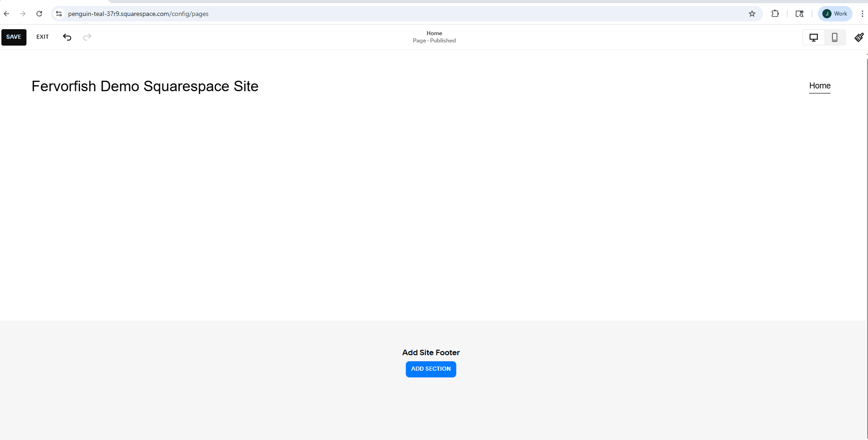Click the Add Site Footer heading
This screenshot has width=868, height=440.
pyautogui.click(x=431, y=352)
